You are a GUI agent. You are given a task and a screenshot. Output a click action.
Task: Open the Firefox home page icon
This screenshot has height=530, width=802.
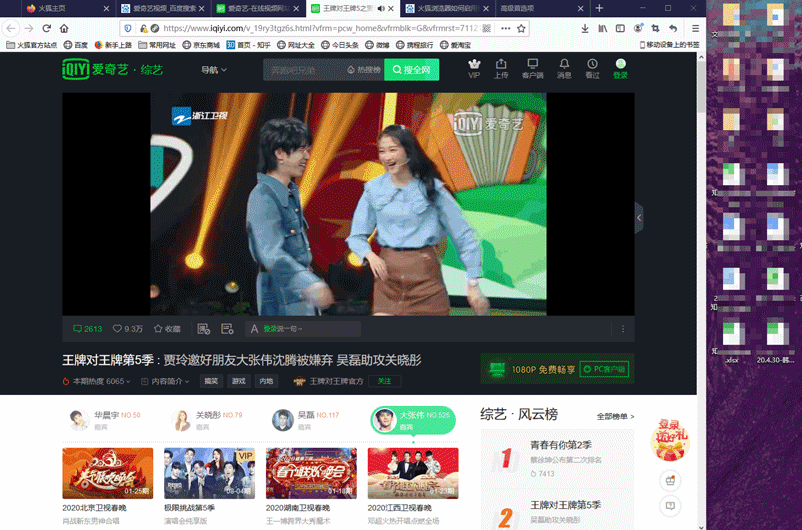coord(64,29)
